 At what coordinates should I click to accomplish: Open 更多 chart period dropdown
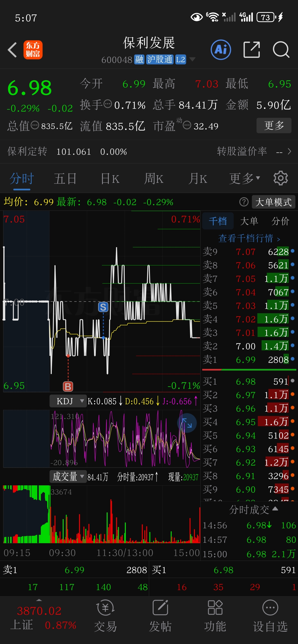(x=245, y=179)
